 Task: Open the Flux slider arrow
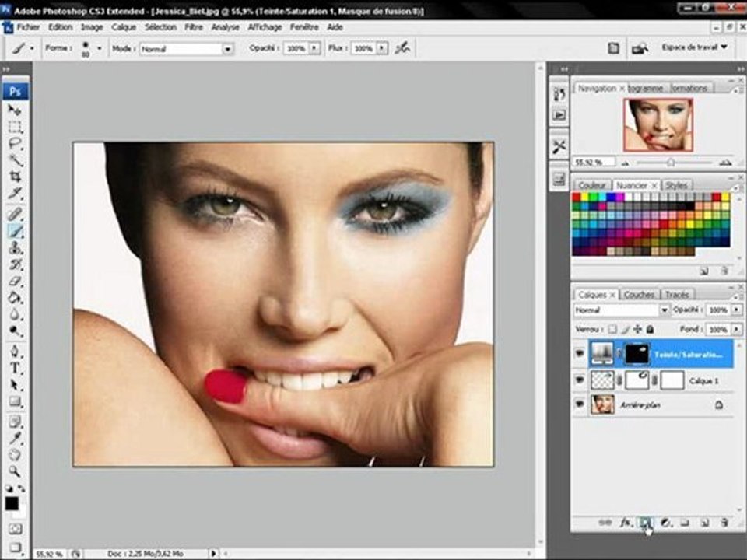coord(382,48)
